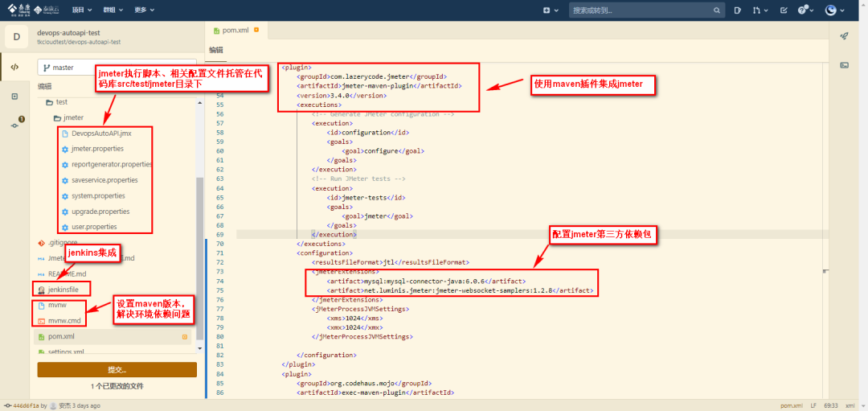Open the Commit activity icon with badge 1

click(x=15, y=125)
